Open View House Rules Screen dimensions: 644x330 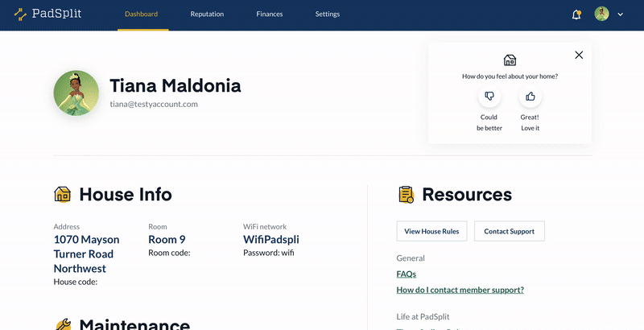tap(431, 231)
